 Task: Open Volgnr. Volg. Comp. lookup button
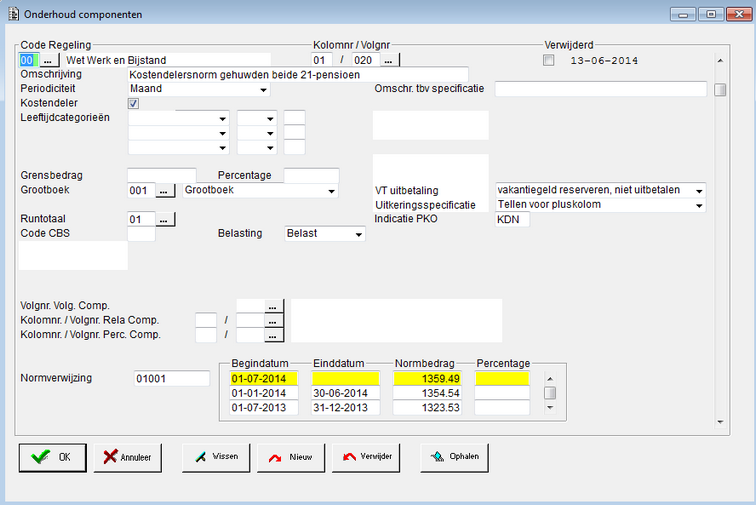tap(273, 306)
